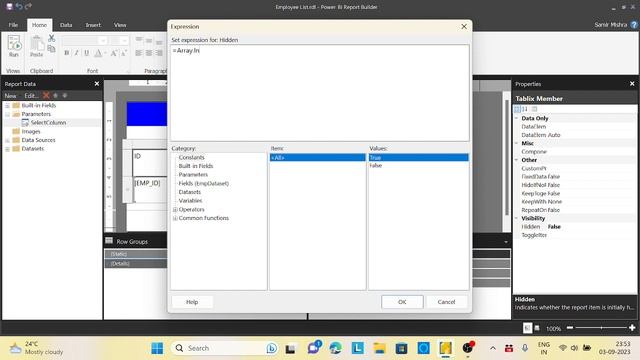Expand the Datasets folder
The image size is (640, 360).
[7, 149]
